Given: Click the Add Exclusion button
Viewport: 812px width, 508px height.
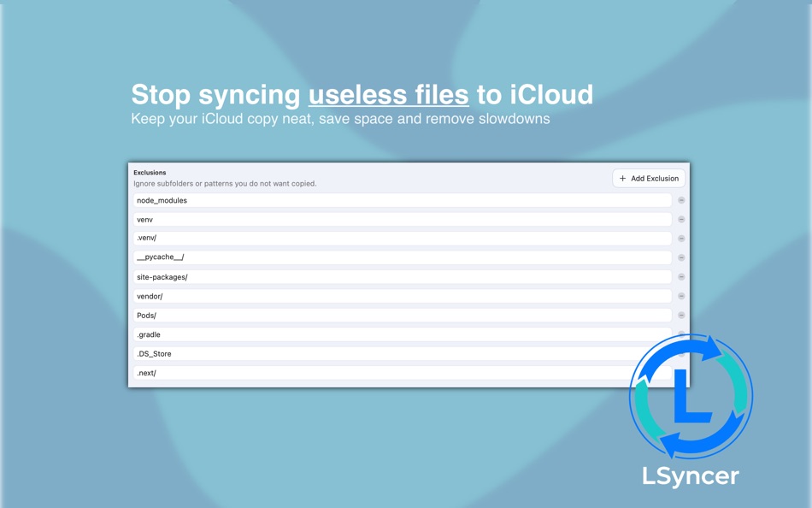Looking at the screenshot, I should coord(649,179).
